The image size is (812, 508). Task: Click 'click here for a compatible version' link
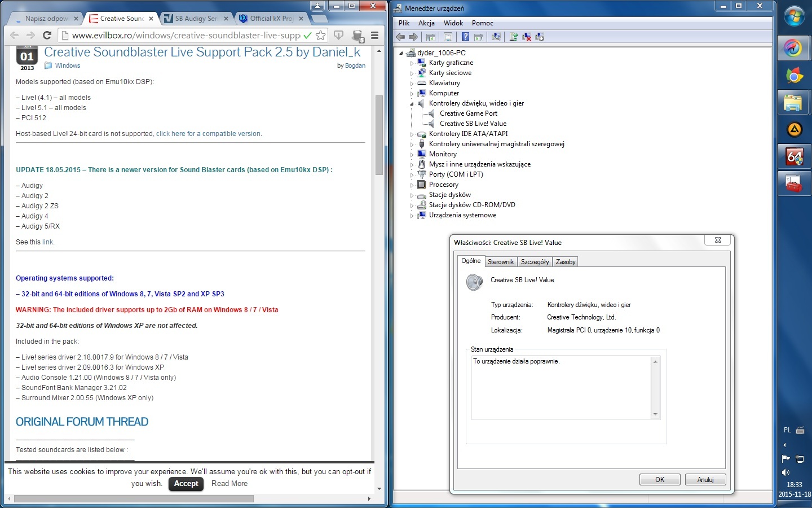pos(208,134)
